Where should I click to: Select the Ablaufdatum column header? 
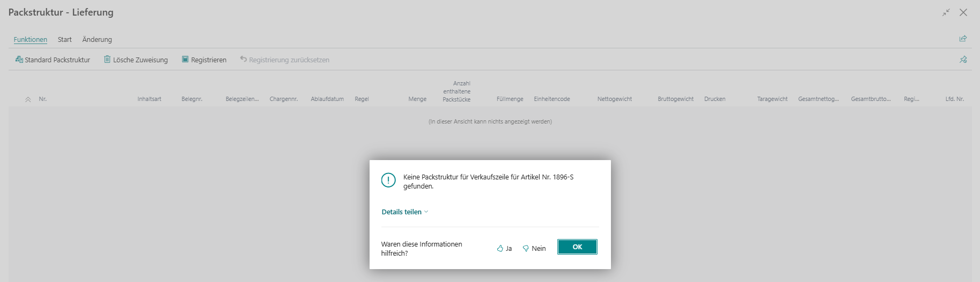click(327, 99)
